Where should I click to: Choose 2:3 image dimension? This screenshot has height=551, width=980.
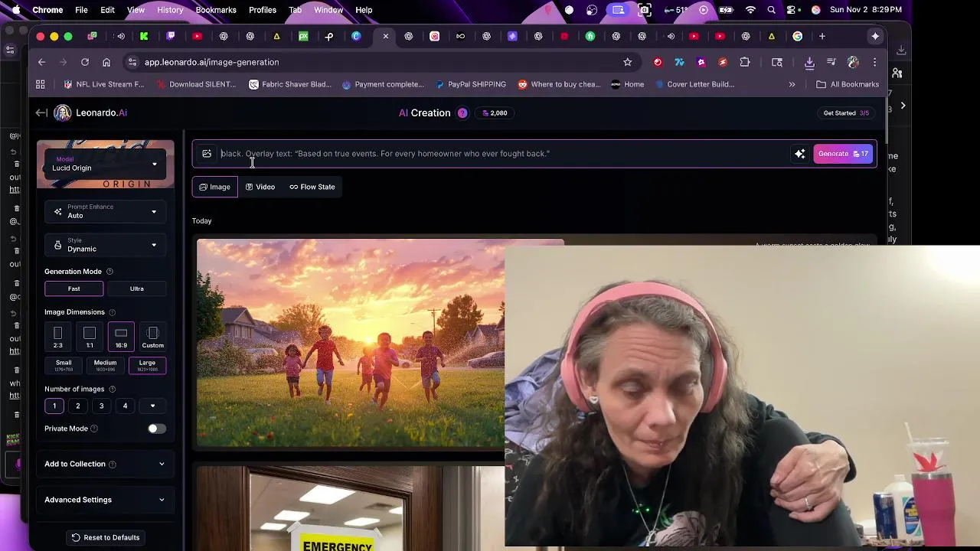(x=57, y=337)
